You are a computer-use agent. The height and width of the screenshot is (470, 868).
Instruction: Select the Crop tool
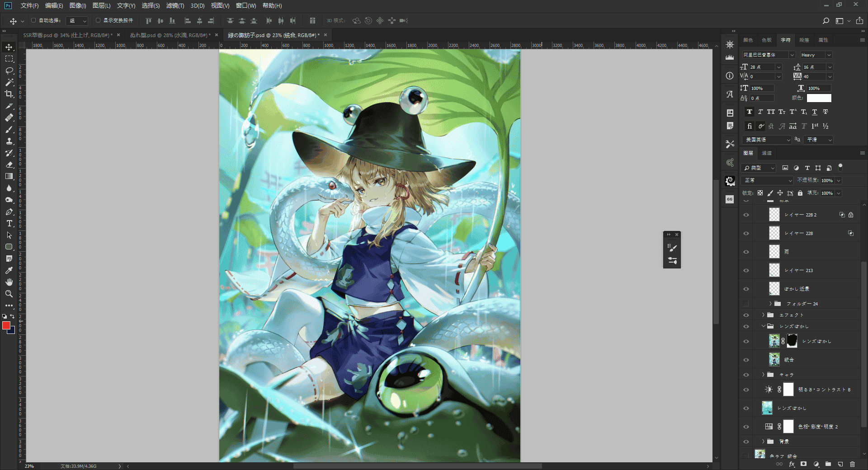coord(9,94)
